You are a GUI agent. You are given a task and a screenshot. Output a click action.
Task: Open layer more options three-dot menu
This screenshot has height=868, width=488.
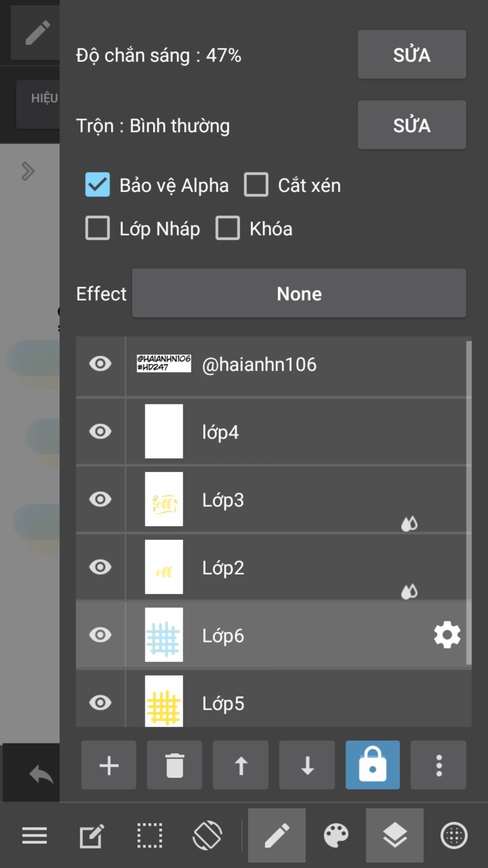(x=439, y=765)
